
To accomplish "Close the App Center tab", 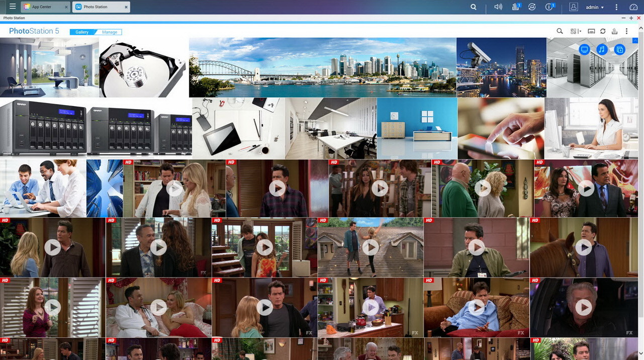I will point(66,7).
